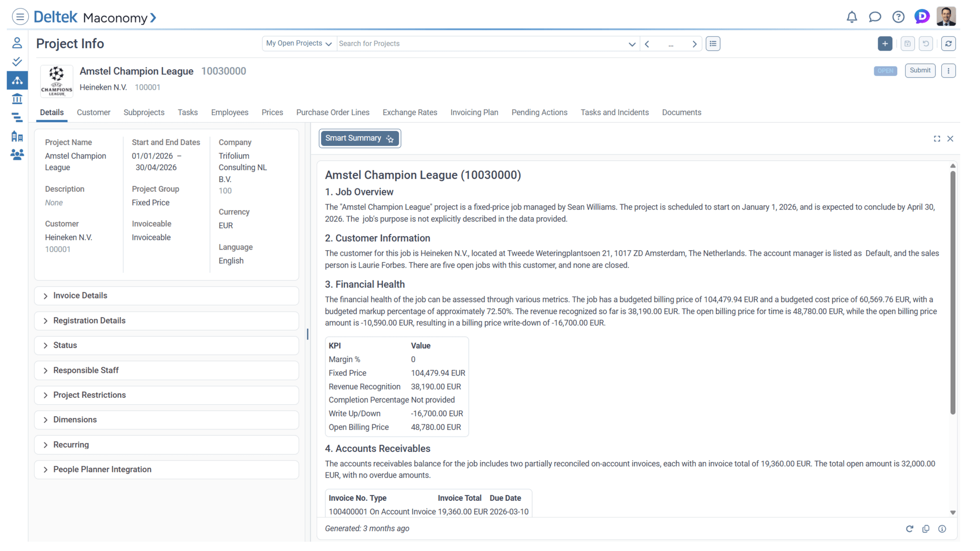Click the Smart Summary button
Screen dimensions: 980x551
[x=359, y=138]
